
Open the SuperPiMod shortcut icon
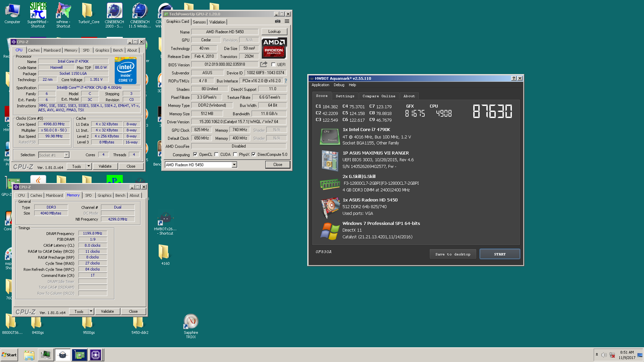(x=38, y=15)
